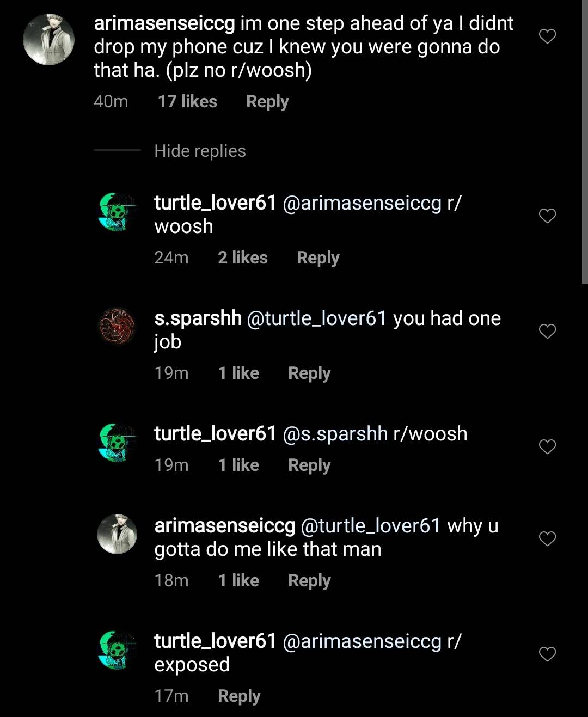This screenshot has width=588, height=717.
Task: Like turtle_lover61's first r/woosh reply
Action: click(x=547, y=216)
